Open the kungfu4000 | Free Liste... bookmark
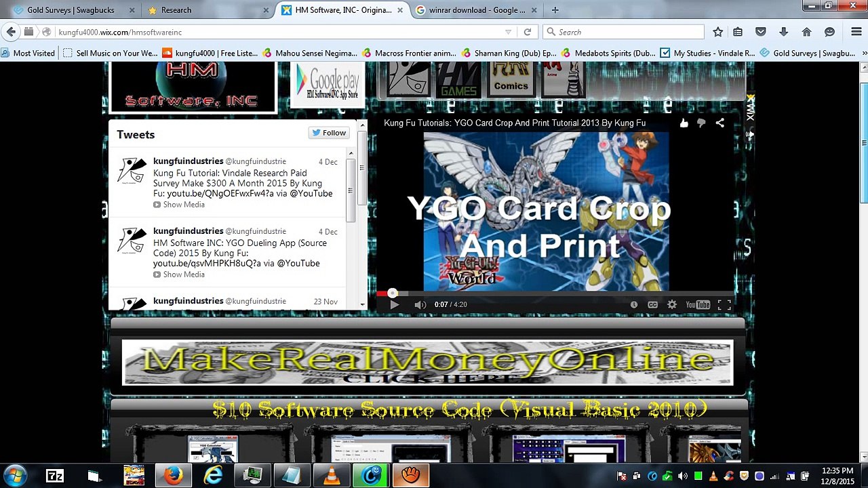This screenshot has height=488, width=868. click(x=210, y=53)
